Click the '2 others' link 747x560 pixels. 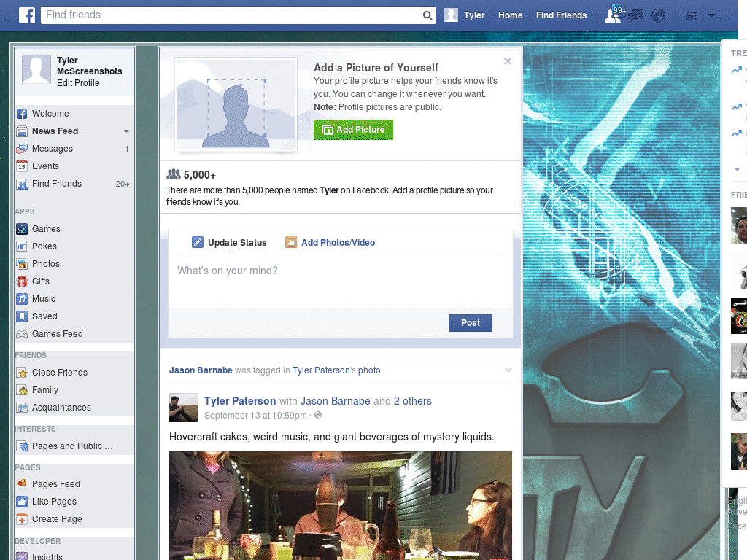[x=413, y=401]
